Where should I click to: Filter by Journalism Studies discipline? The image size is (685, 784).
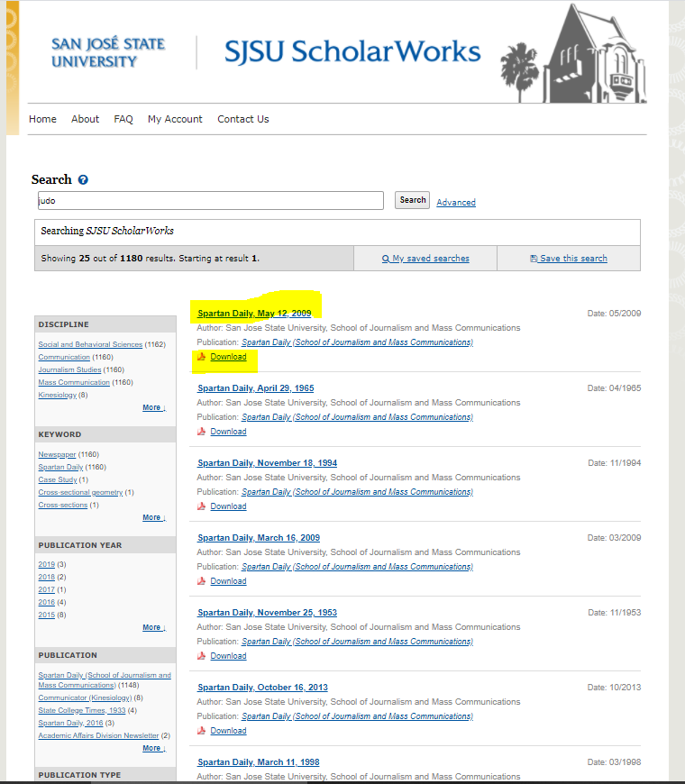pos(69,369)
